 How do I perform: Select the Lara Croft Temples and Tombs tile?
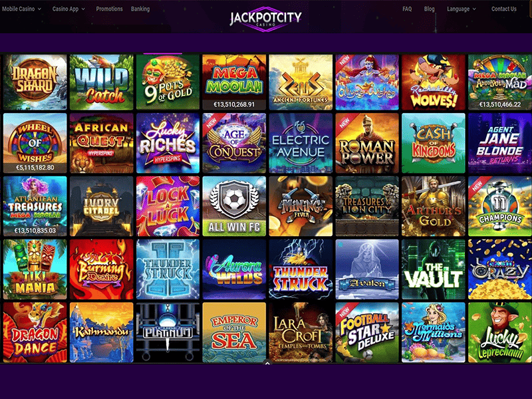pyautogui.click(x=301, y=332)
